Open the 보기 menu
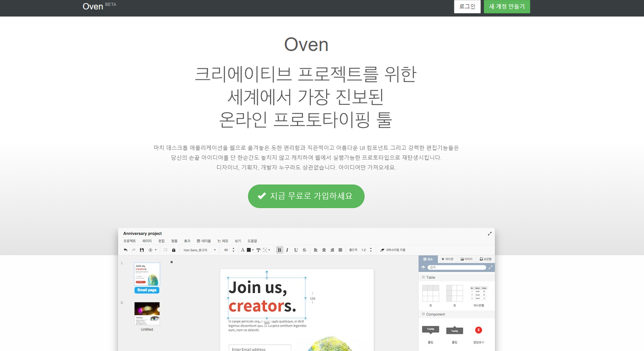 [238, 241]
